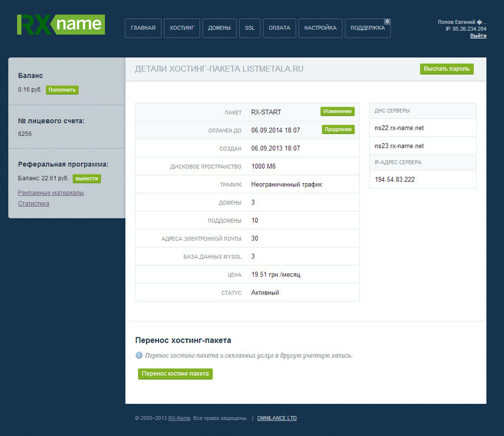Click the creation date 06.09.2013 18:07
The width and height of the screenshot is (504, 436).
coord(276,148)
